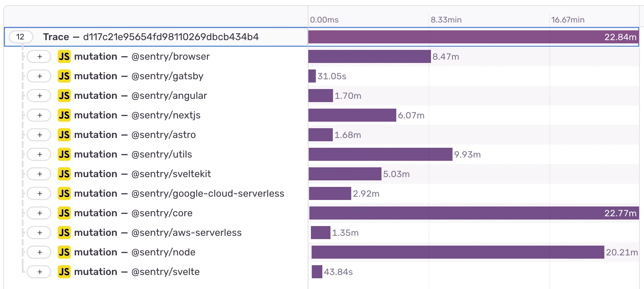
Task: Expand the @sentry/utils mutation span
Action: (x=39, y=154)
